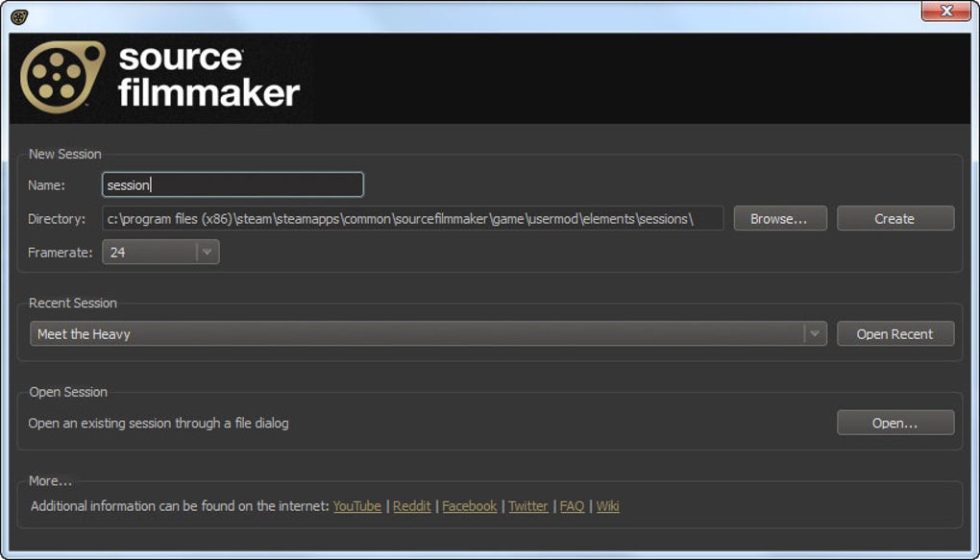Click the Source Filmmaker reel logo
The height and width of the screenshot is (560, 980).
[x=61, y=77]
